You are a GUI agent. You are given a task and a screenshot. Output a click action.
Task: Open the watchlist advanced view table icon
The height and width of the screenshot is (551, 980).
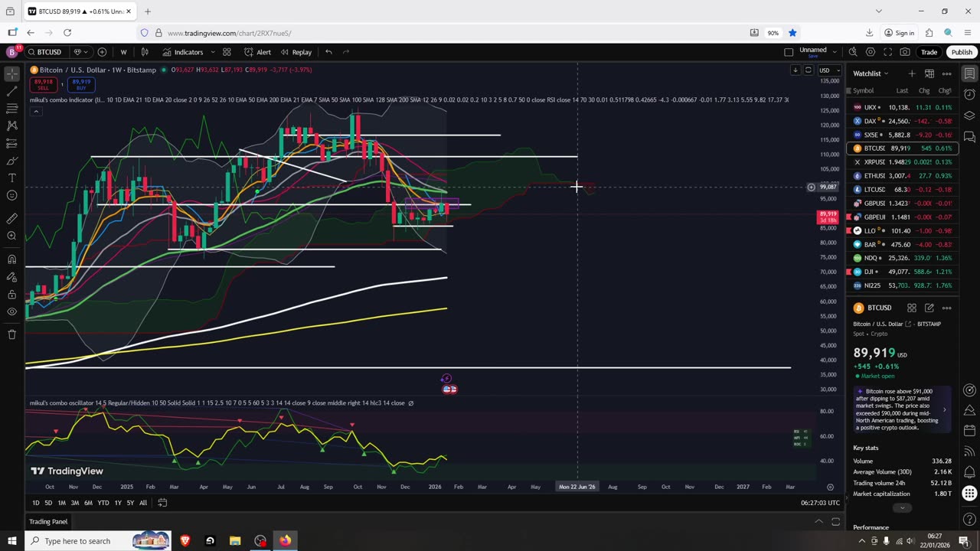point(929,73)
